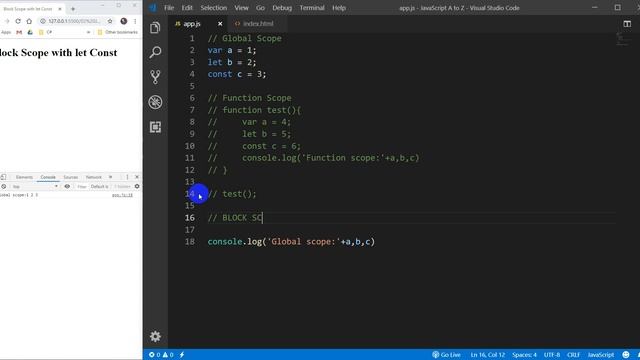The height and width of the screenshot is (360, 640).
Task: Change end of line sequence CRLF
Action: pos(573,355)
